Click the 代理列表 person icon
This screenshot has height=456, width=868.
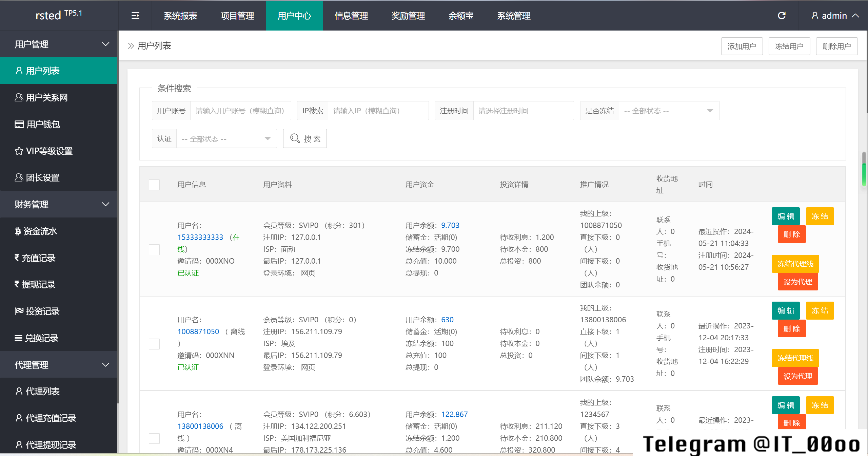coord(19,391)
